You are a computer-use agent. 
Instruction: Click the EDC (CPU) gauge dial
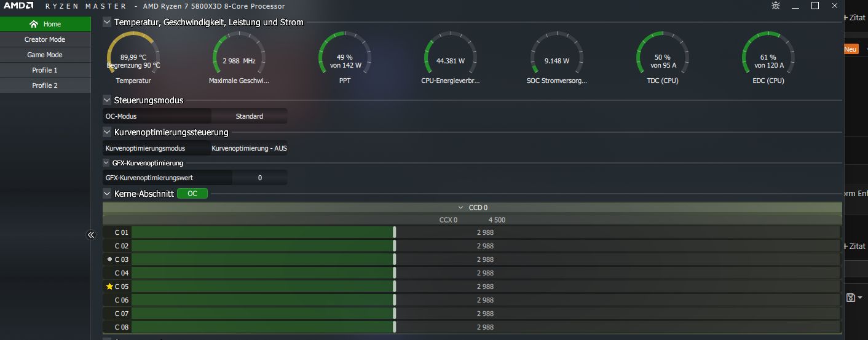(x=768, y=58)
